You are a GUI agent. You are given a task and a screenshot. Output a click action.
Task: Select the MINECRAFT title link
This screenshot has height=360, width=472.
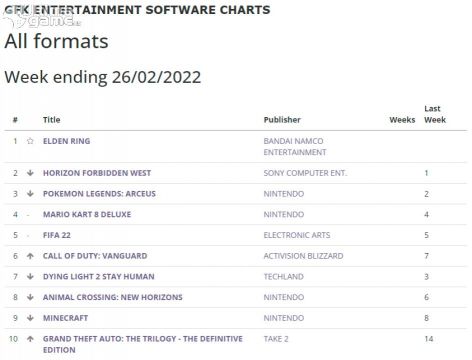tap(65, 318)
